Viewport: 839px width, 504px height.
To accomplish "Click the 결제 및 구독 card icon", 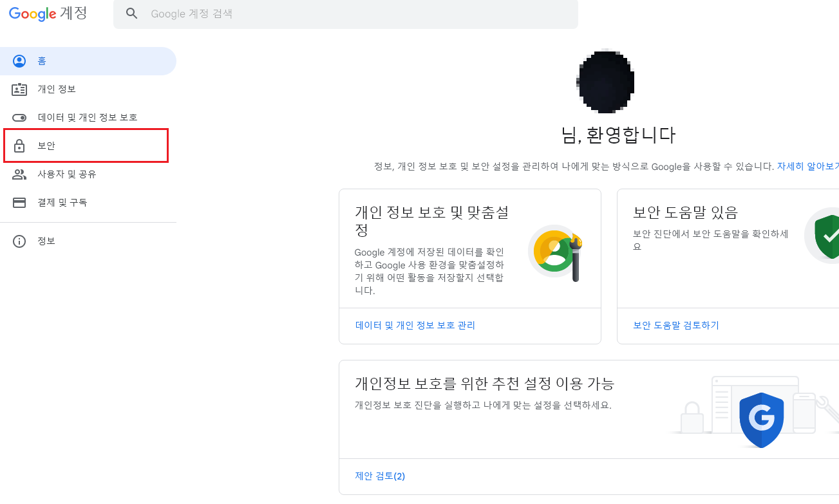I will point(19,203).
